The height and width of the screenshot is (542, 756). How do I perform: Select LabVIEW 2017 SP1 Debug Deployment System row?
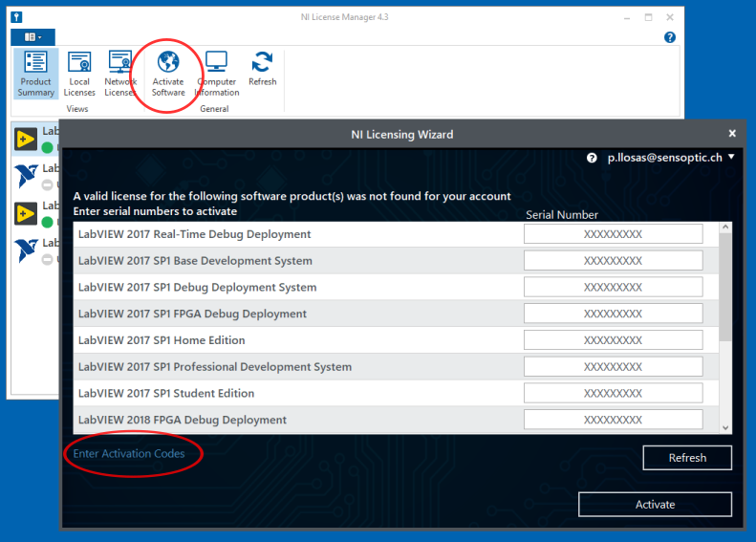tap(396, 287)
